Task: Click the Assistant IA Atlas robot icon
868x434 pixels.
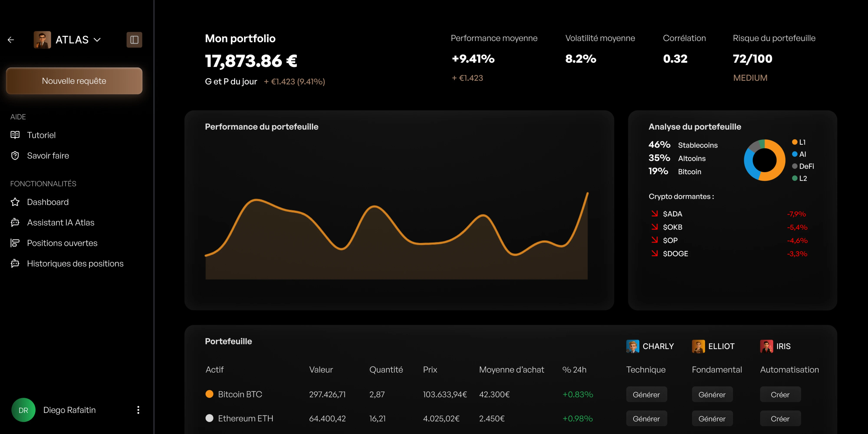Action: pyautogui.click(x=15, y=222)
